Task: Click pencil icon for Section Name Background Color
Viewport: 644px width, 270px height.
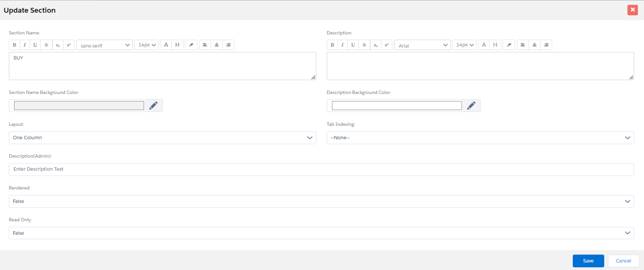Action: pyautogui.click(x=154, y=106)
